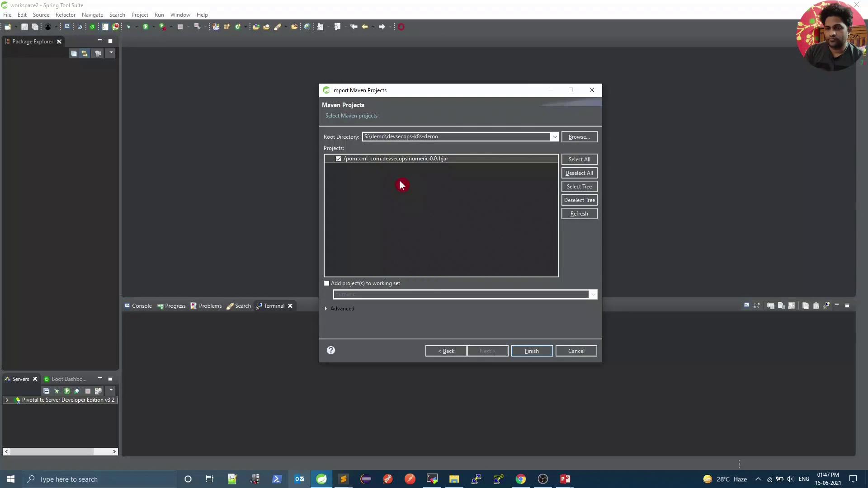The image size is (868, 488).
Task: Switch to the Problems tab
Action: 210,306
